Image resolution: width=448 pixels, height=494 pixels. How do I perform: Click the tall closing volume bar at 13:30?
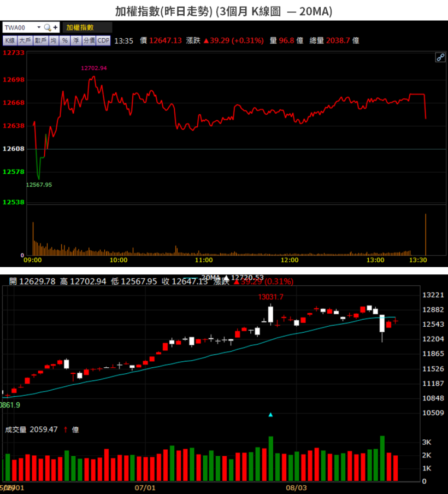[426, 234]
